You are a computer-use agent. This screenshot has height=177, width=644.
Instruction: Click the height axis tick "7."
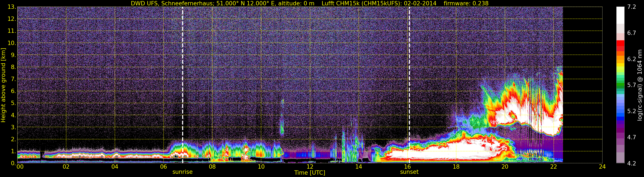click(x=13, y=79)
